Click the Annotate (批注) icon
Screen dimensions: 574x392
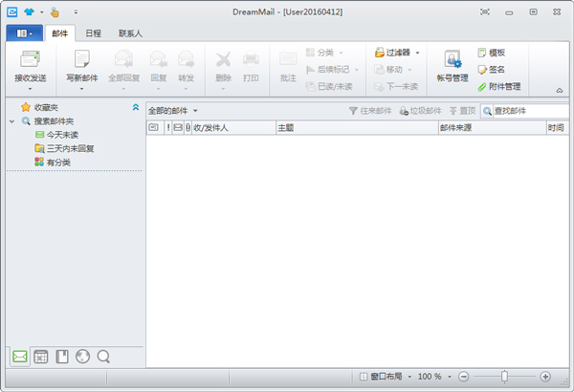click(288, 59)
